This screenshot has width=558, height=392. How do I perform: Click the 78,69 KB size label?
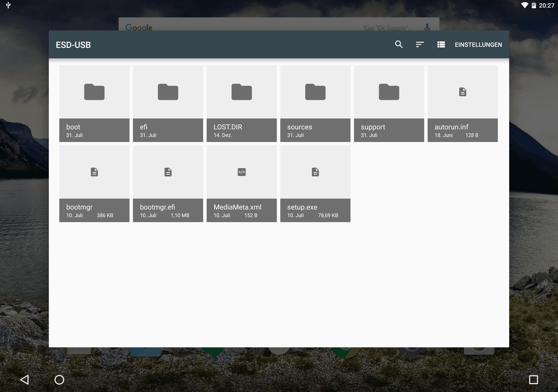[x=328, y=215]
